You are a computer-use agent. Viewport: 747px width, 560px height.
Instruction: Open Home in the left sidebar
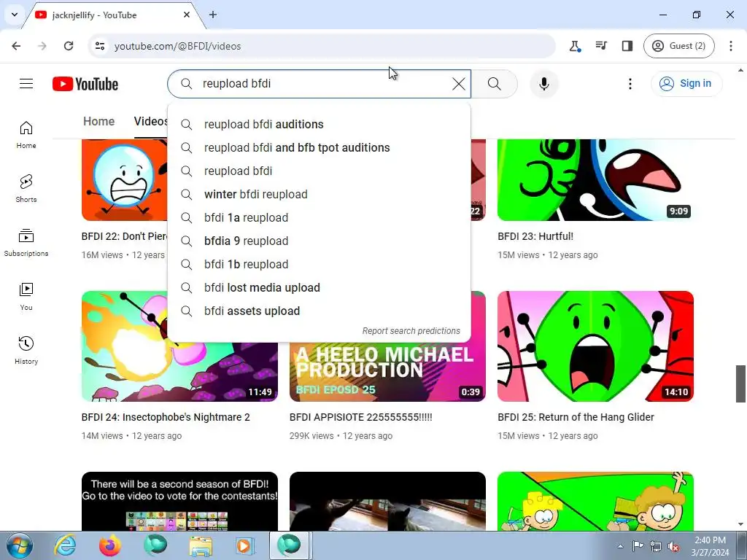click(x=26, y=135)
